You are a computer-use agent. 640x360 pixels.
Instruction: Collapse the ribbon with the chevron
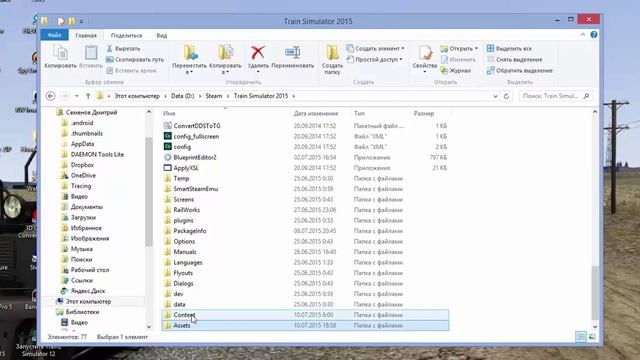[582, 35]
